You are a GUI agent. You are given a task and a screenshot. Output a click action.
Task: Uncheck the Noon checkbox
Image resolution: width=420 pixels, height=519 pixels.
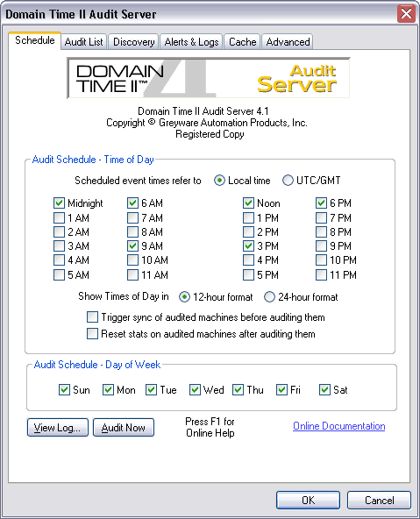(248, 203)
